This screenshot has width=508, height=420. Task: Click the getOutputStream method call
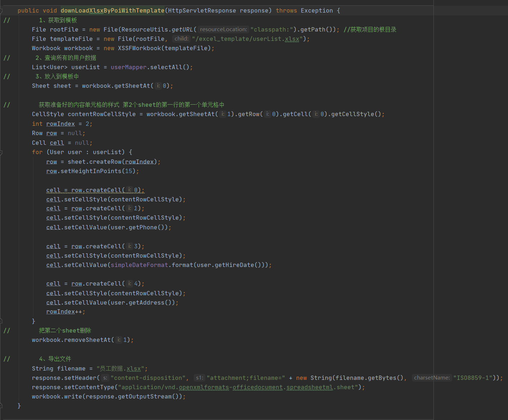click(x=145, y=396)
